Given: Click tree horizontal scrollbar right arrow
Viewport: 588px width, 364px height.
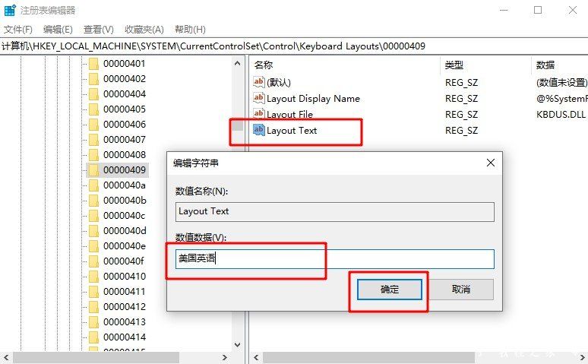Looking at the screenshot, I should coord(225,357).
